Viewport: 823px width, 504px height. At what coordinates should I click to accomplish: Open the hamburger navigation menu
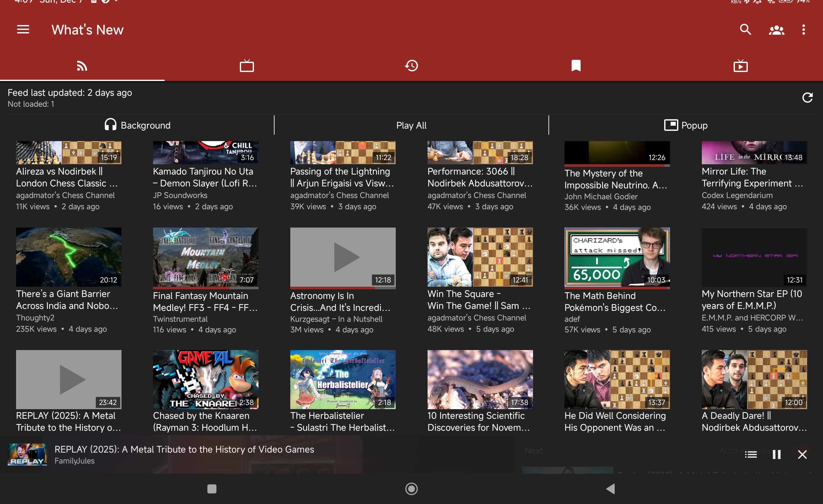pos(23,30)
